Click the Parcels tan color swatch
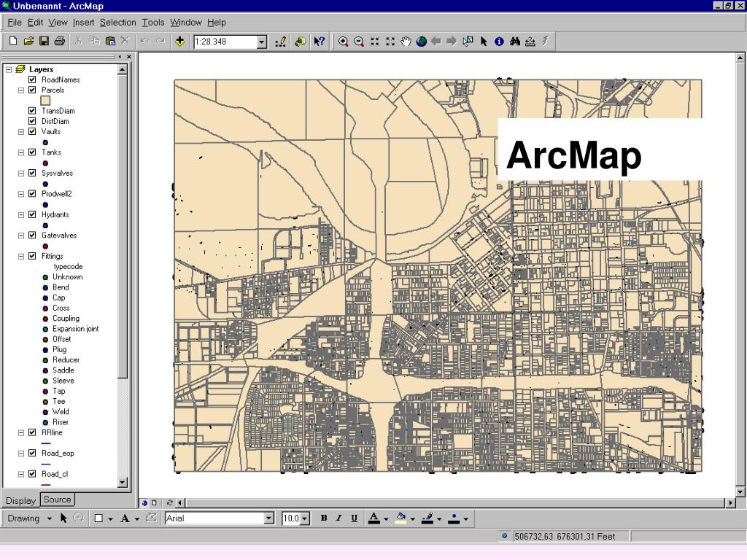The width and height of the screenshot is (747, 560). [x=45, y=101]
